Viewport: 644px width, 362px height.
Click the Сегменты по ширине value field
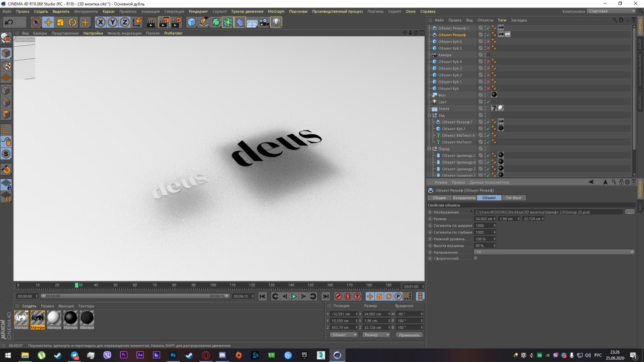pyautogui.click(x=485, y=225)
